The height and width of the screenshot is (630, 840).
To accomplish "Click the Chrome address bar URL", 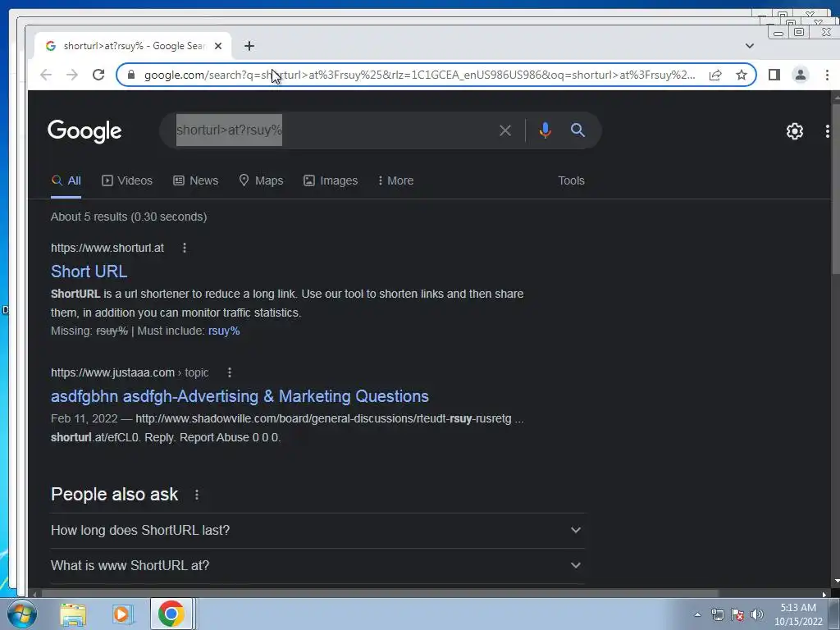I will coord(419,75).
